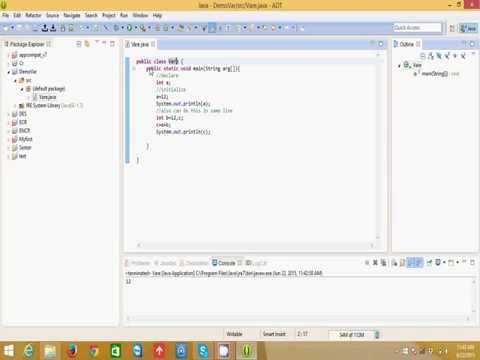This screenshot has width=480, height=360.
Task: Select the appcompat_v7 project
Action: [x=33, y=55]
